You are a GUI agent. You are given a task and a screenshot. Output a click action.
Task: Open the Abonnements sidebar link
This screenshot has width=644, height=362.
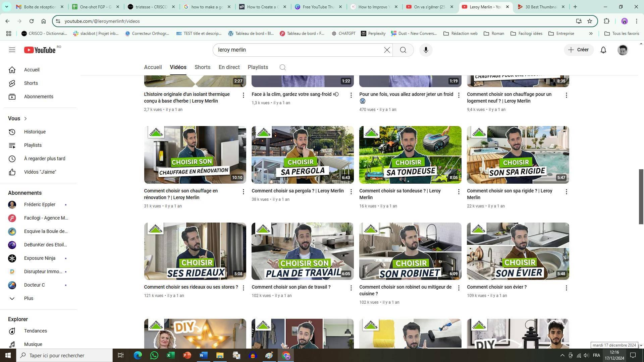point(39,97)
